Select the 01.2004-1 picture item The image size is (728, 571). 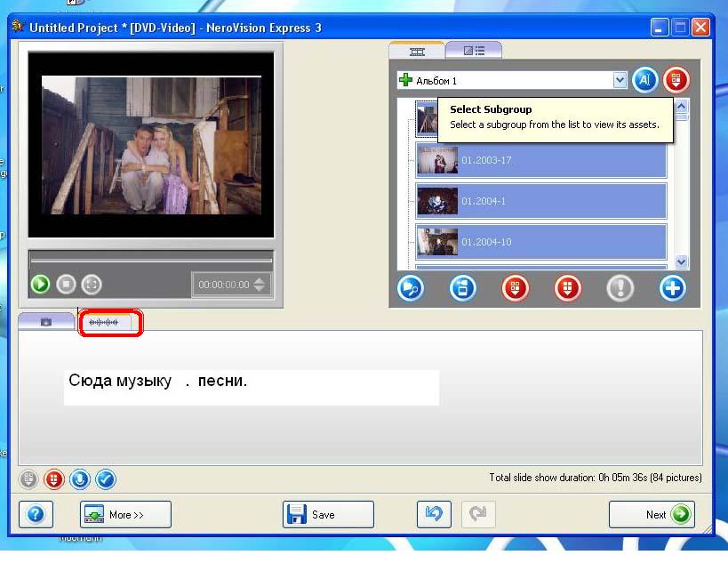tap(541, 201)
